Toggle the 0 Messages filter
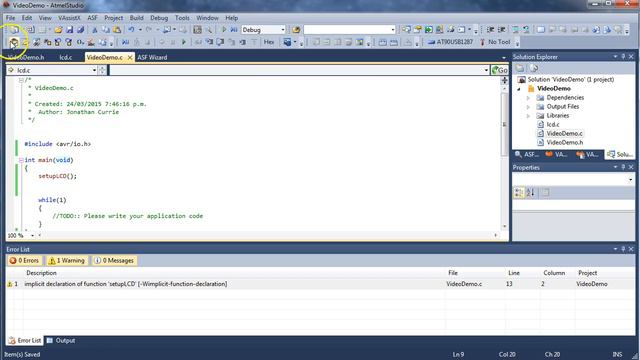The width and height of the screenshot is (640, 360). coord(114,260)
